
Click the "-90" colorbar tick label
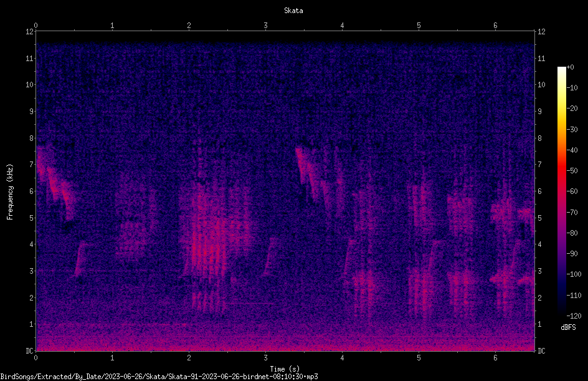click(x=572, y=254)
